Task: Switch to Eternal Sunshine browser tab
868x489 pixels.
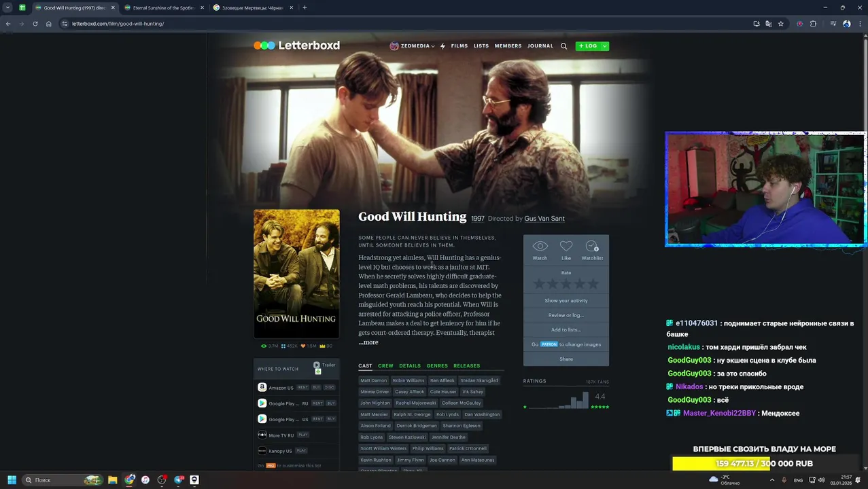Action: (164, 7)
